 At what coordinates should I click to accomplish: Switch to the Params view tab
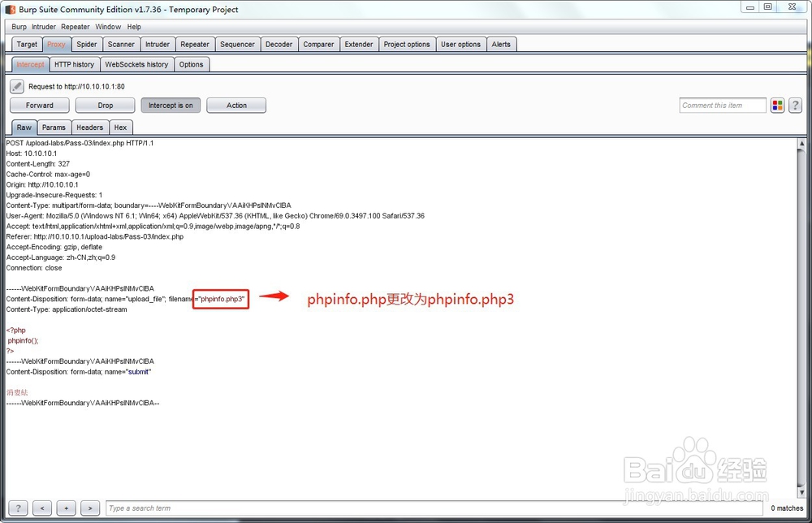pyautogui.click(x=54, y=128)
